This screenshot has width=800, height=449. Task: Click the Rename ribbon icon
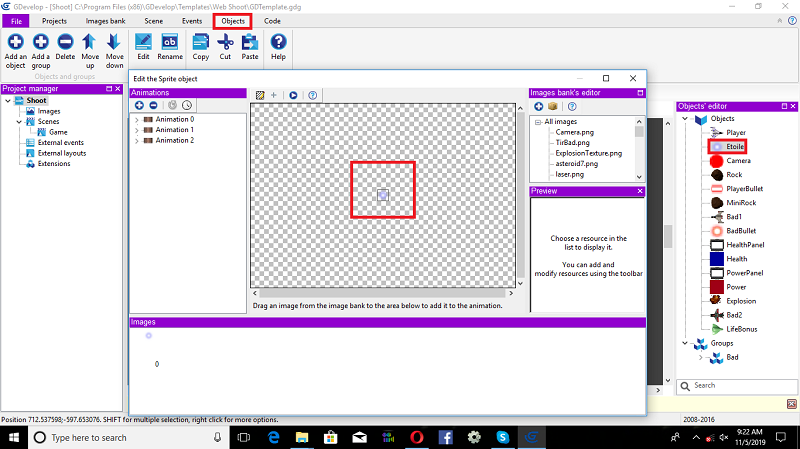[x=170, y=47]
